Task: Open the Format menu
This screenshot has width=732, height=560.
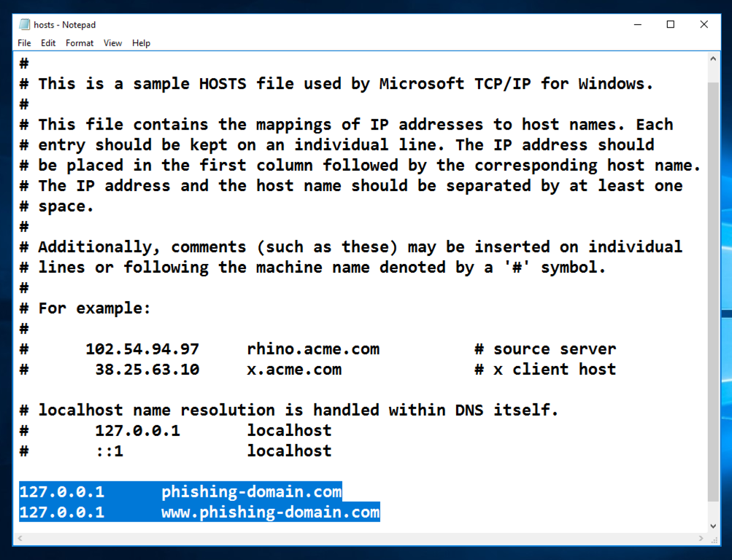Action: pos(80,43)
